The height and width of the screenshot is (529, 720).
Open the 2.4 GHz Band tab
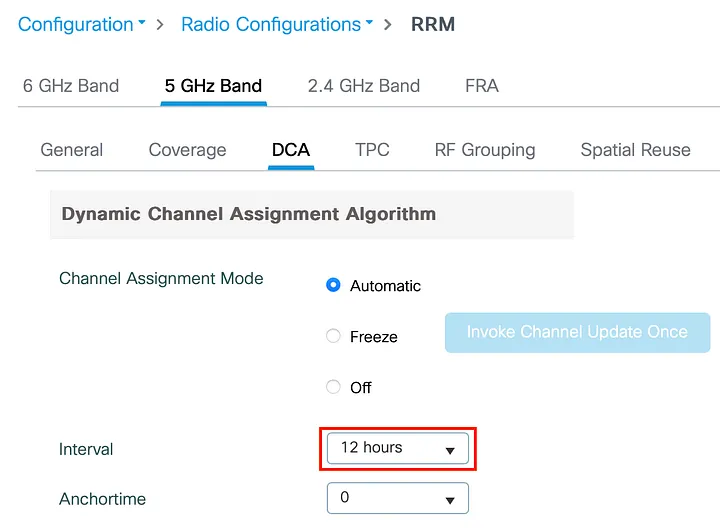pyautogui.click(x=364, y=86)
